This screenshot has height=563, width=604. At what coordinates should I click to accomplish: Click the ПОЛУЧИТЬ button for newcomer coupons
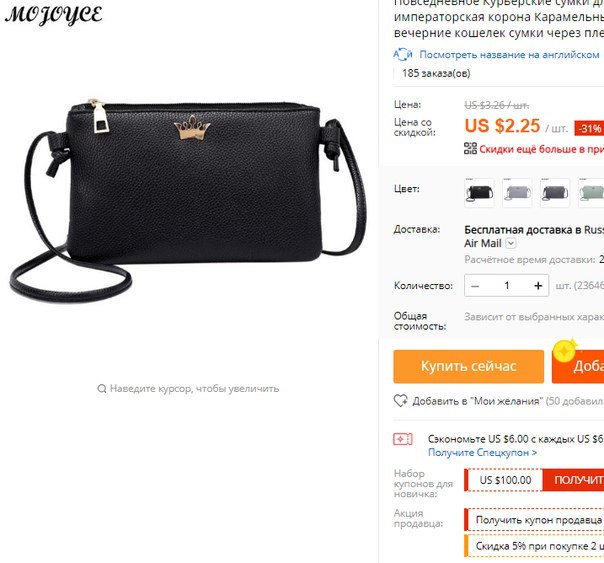[x=574, y=480]
